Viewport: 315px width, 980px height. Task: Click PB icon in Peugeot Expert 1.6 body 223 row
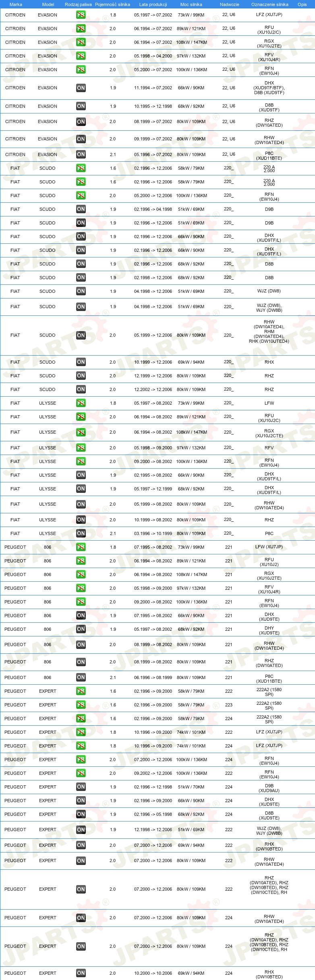(x=81, y=705)
